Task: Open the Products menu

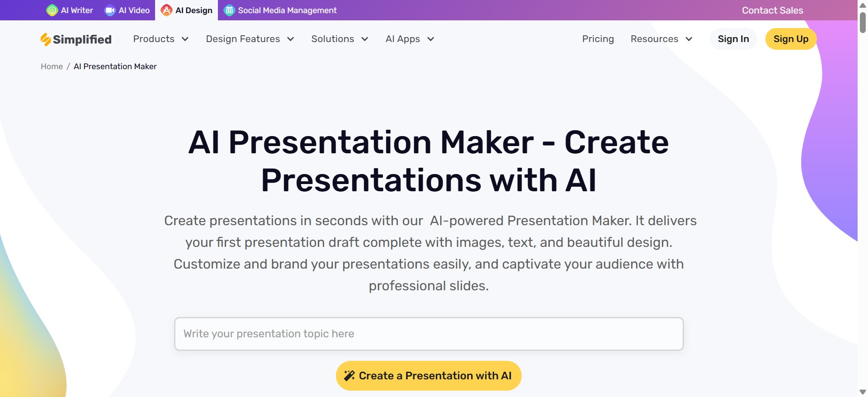Action: [x=161, y=39]
